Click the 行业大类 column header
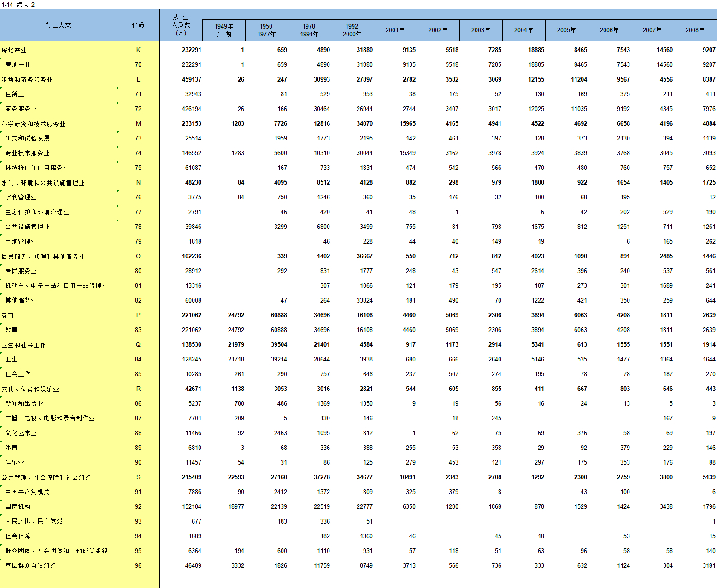This screenshot has width=717, height=588. (x=59, y=25)
